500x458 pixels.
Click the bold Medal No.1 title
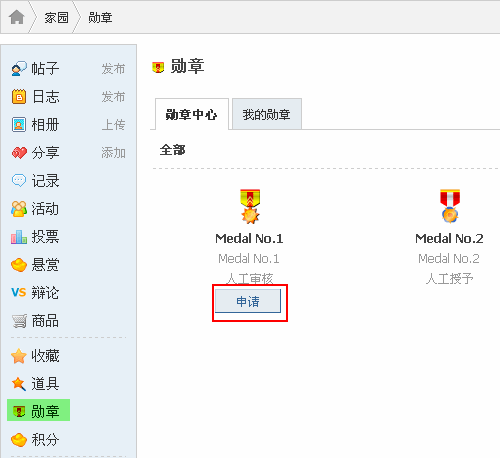click(249, 239)
